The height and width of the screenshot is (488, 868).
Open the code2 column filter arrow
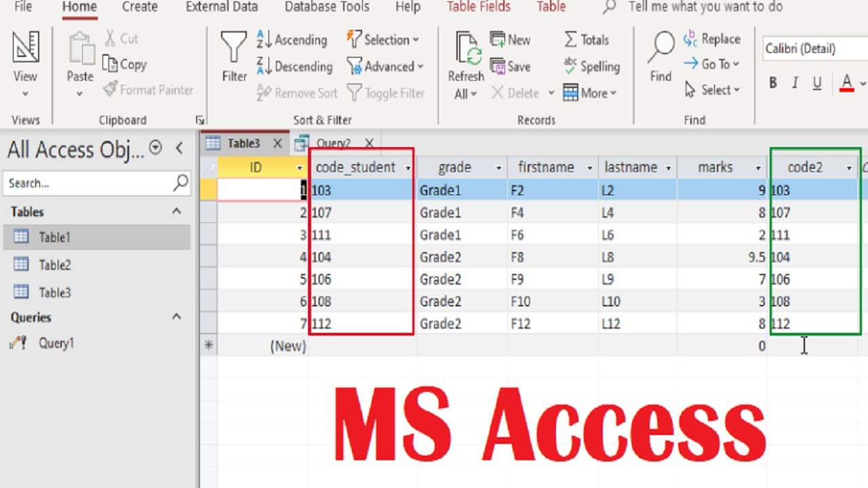[x=849, y=167]
